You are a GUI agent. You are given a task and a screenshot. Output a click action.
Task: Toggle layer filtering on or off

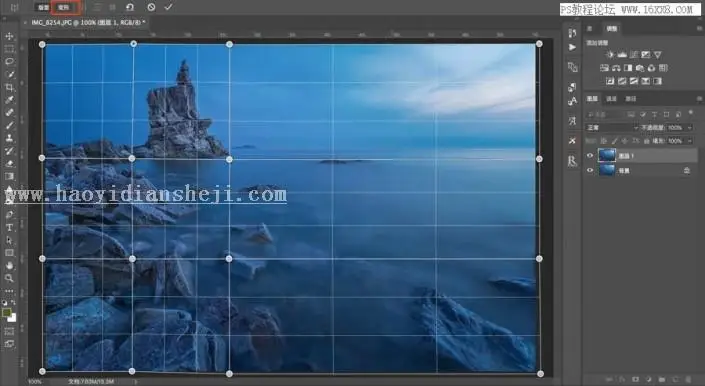[x=691, y=113]
